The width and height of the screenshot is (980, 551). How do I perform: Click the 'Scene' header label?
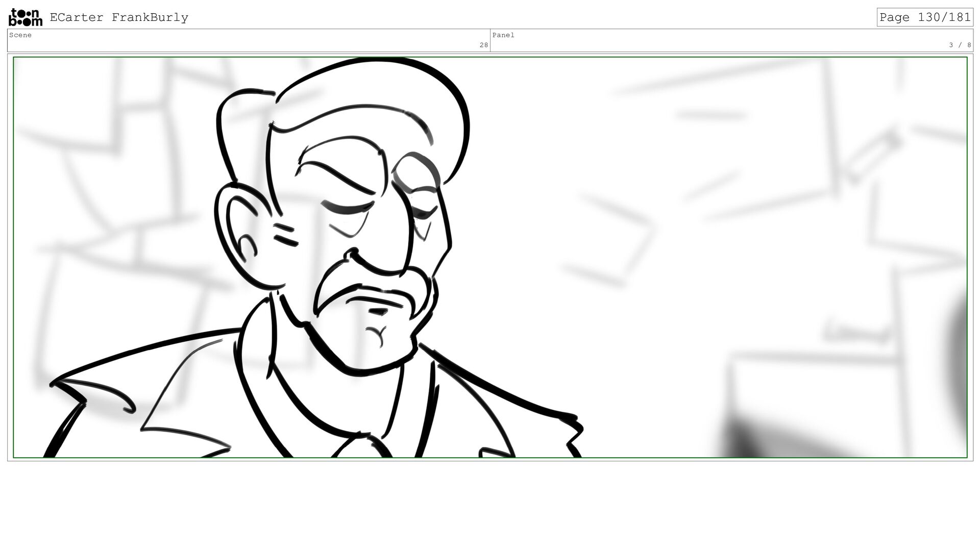20,35
